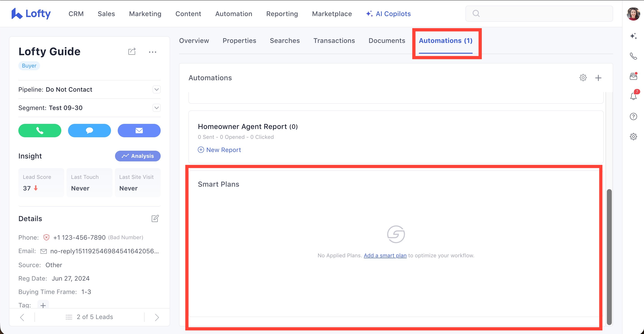This screenshot has width=644, height=334.
Task: Open the notifications bell in right sidebar
Action: tap(633, 96)
